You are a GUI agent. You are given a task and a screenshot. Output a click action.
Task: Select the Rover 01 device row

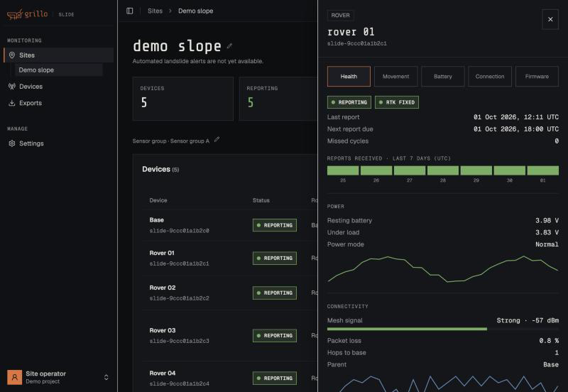coord(230,258)
